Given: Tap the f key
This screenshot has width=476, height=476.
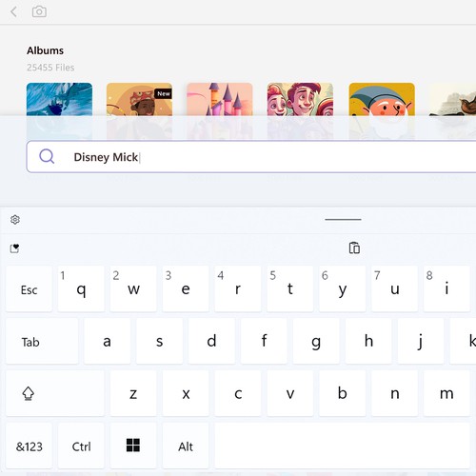Looking at the screenshot, I should pos(264,341).
